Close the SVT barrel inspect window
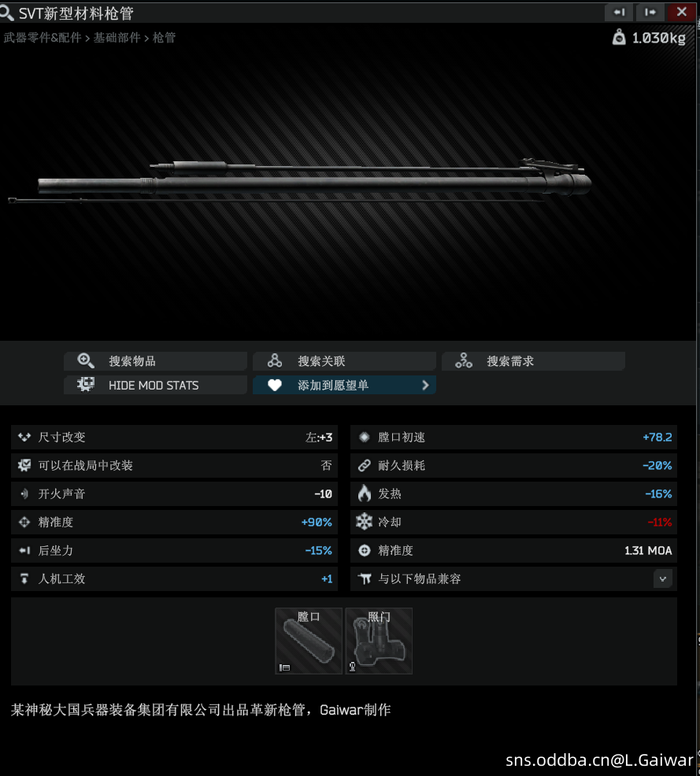Viewport: 700px width, 776px height. (682, 13)
